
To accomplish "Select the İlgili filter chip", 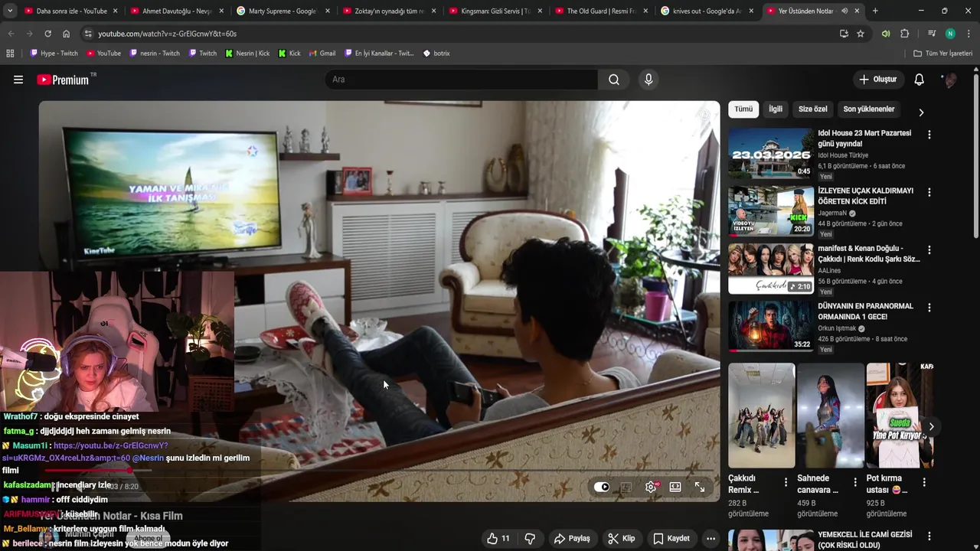I will [x=776, y=109].
